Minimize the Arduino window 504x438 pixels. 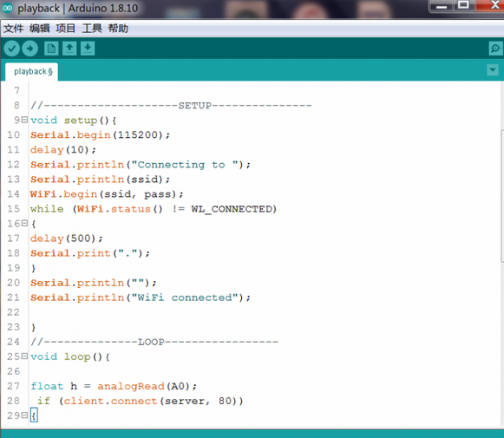(442, 5)
